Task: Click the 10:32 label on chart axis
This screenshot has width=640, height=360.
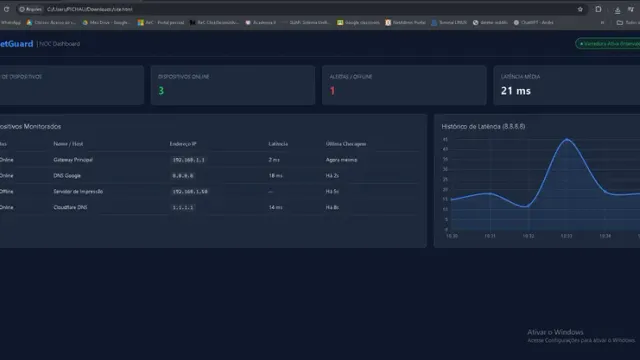Action: click(528, 236)
